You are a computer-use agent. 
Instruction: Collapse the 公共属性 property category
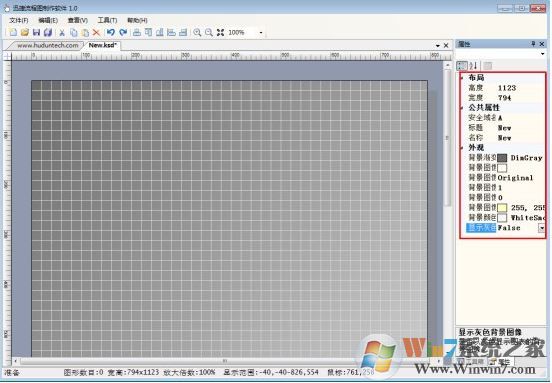(462, 108)
